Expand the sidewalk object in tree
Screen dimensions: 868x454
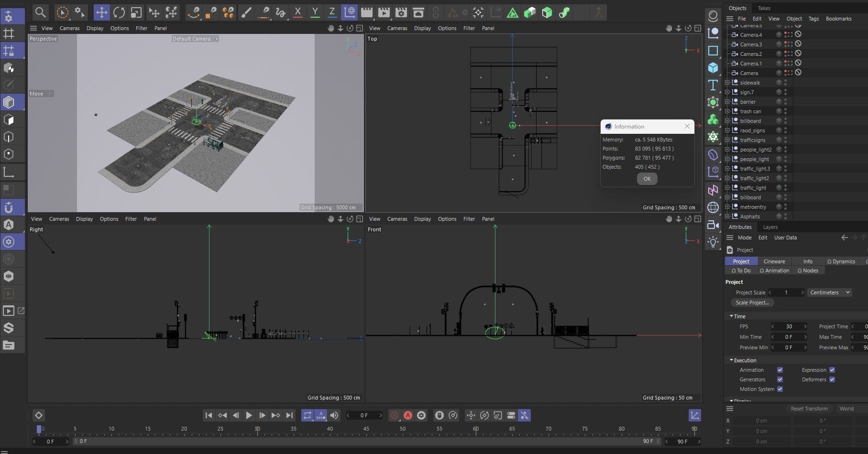click(x=727, y=83)
